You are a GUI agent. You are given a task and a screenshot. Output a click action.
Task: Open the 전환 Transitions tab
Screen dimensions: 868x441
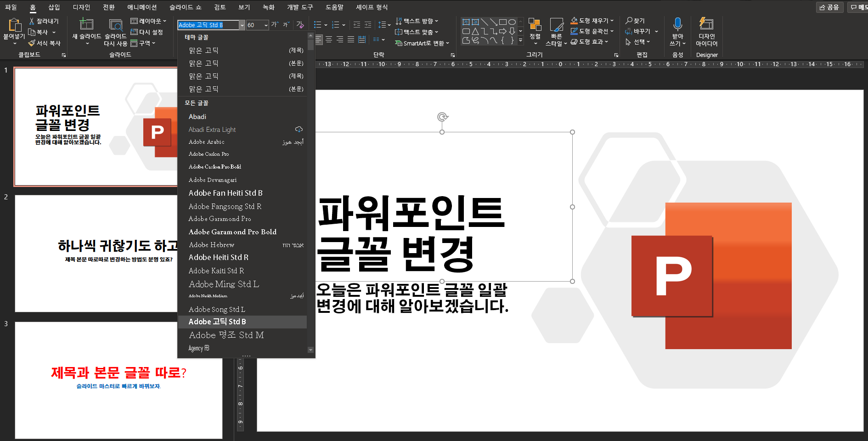pos(109,7)
